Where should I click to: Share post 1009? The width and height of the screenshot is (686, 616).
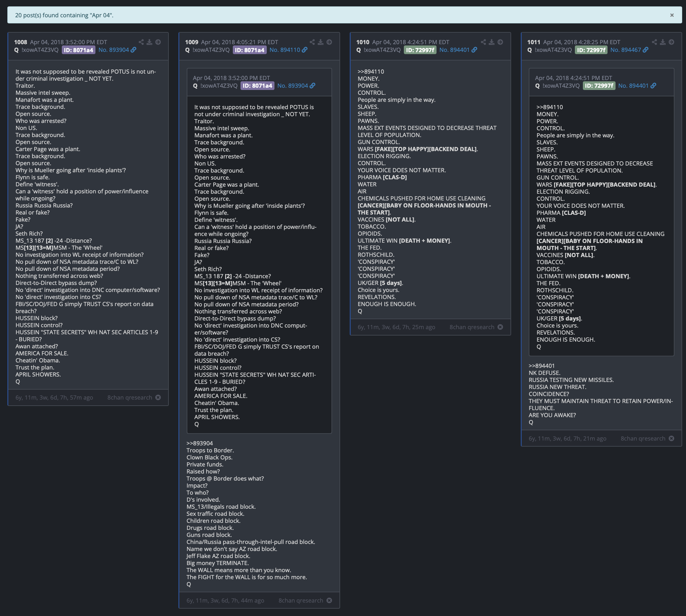pyautogui.click(x=312, y=42)
